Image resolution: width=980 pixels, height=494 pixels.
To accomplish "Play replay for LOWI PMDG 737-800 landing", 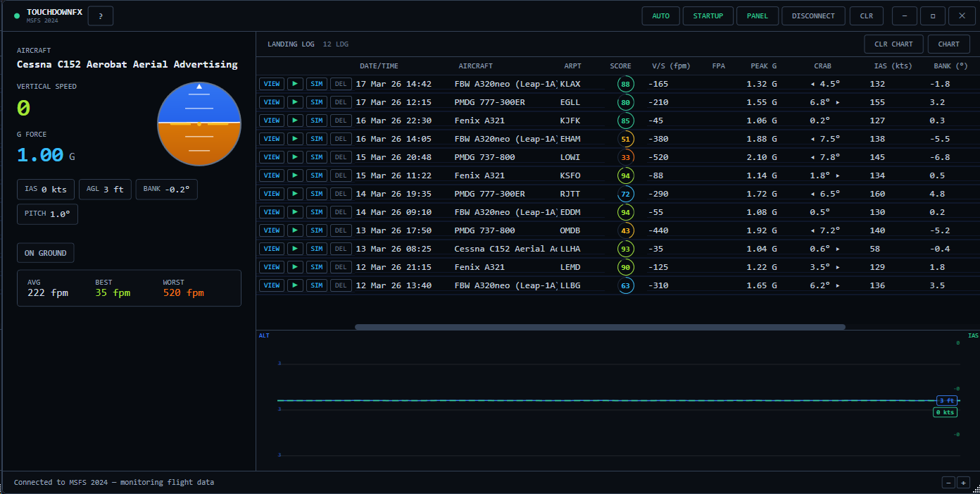I will [295, 157].
